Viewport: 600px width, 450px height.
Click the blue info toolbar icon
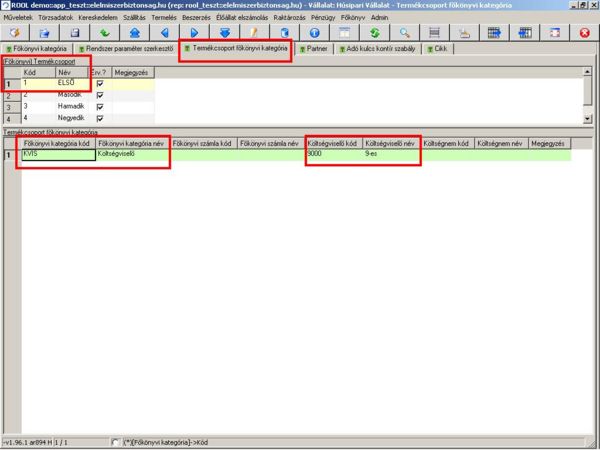tap(314, 33)
